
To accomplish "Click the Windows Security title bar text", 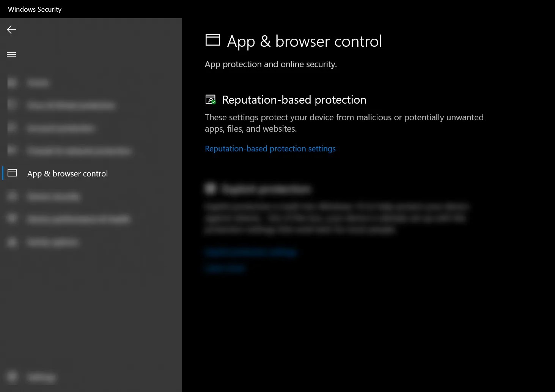I will point(35,9).
